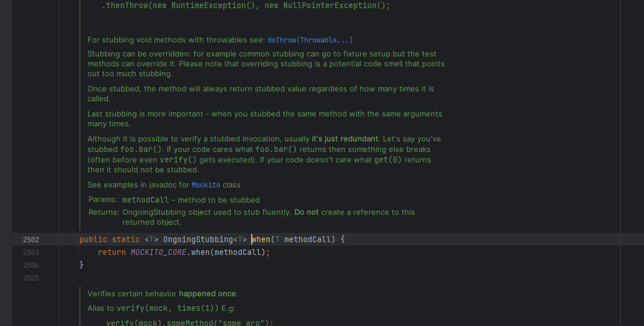Click the Params: javadoc label
The image size is (644, 326).
tap(103, 200)
